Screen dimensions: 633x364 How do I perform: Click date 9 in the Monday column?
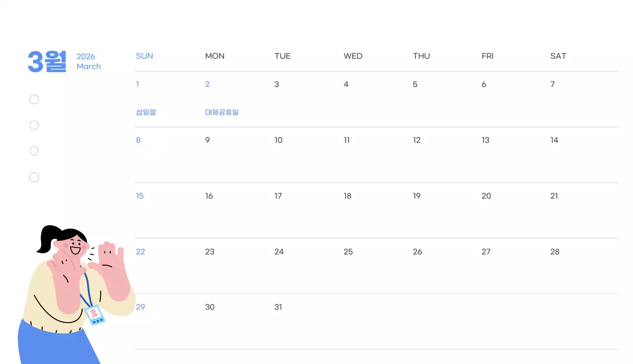207,140
